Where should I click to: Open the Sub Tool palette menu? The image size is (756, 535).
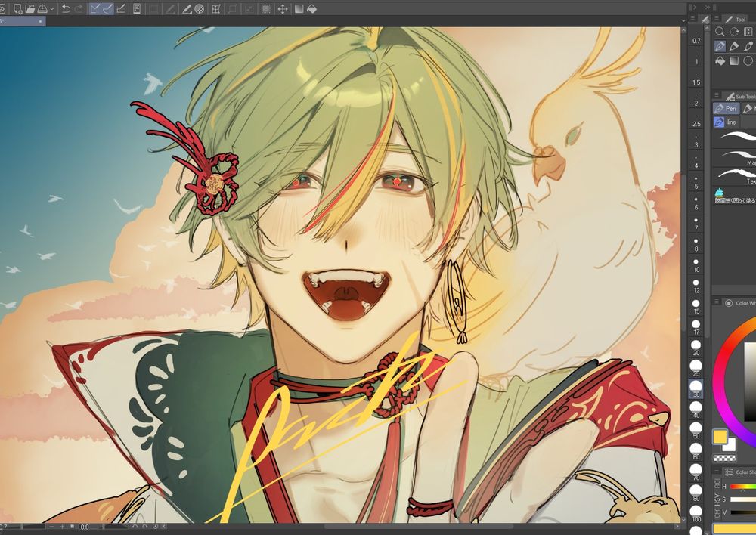click(717, 95)
